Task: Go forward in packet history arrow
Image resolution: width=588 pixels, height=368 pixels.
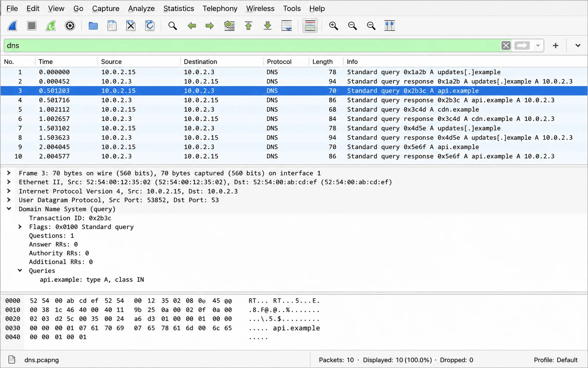Action: click(210, 26)
